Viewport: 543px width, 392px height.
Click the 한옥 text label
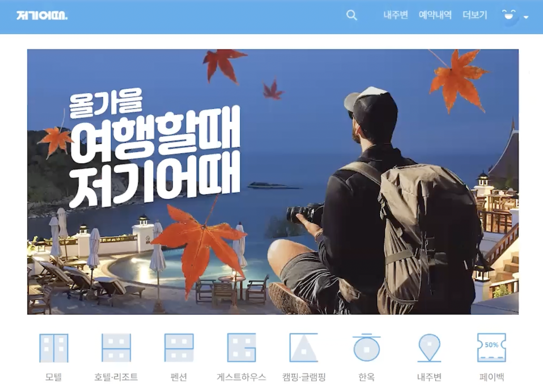(x=366, y=377)
